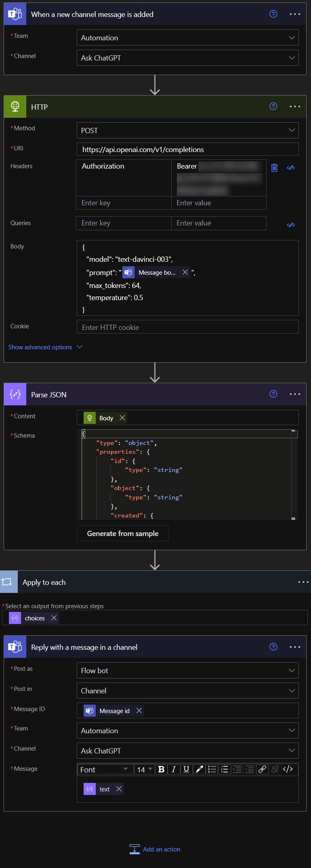Click the Enter HTTP cookie field
The image size is (311, 868).
(187, 327)
